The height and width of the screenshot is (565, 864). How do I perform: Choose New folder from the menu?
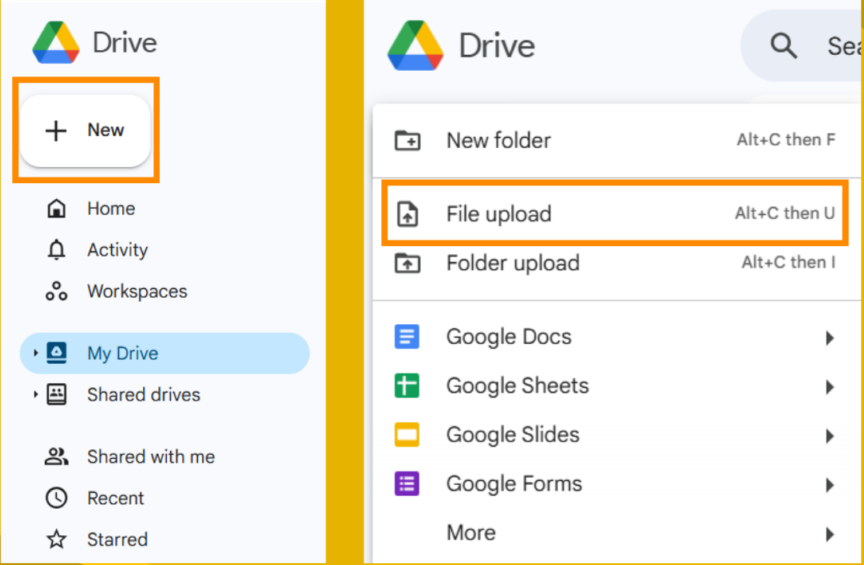click(617, 141)
